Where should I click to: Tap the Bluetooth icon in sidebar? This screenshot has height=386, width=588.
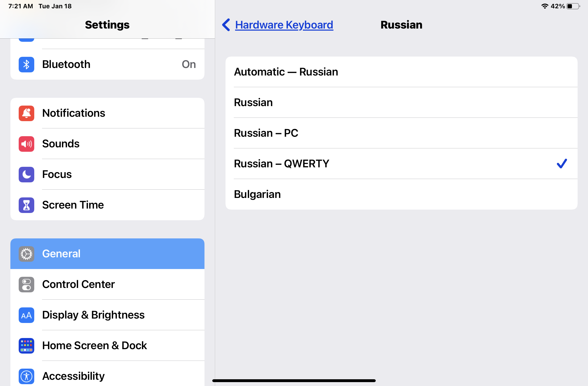coord(26,64)
